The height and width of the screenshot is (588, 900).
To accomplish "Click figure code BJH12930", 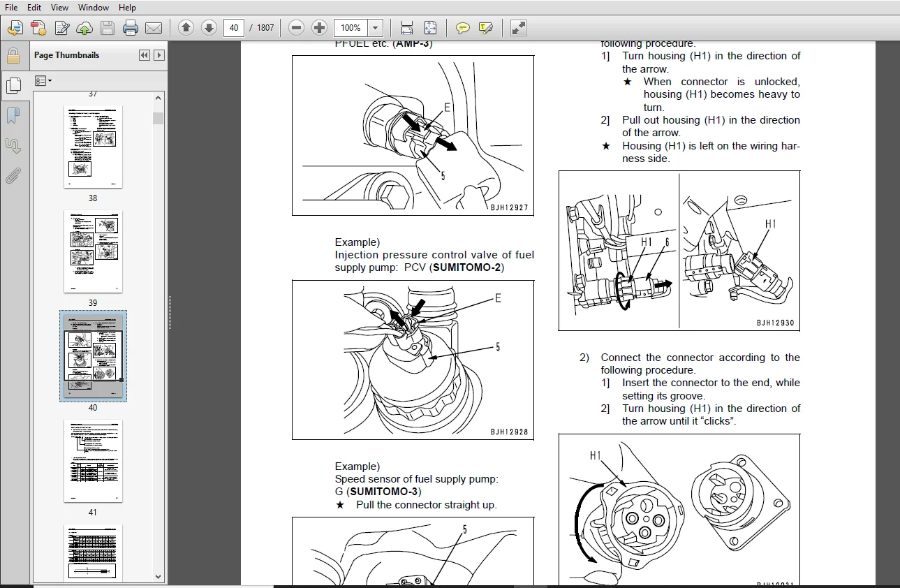I will point(776,323).
